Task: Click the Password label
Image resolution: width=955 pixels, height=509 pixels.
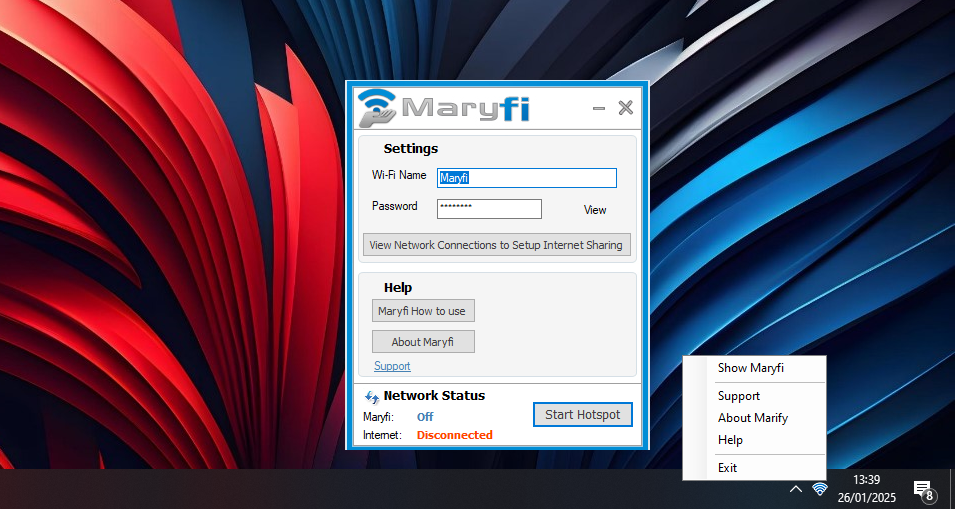Action: coord(395,206)
